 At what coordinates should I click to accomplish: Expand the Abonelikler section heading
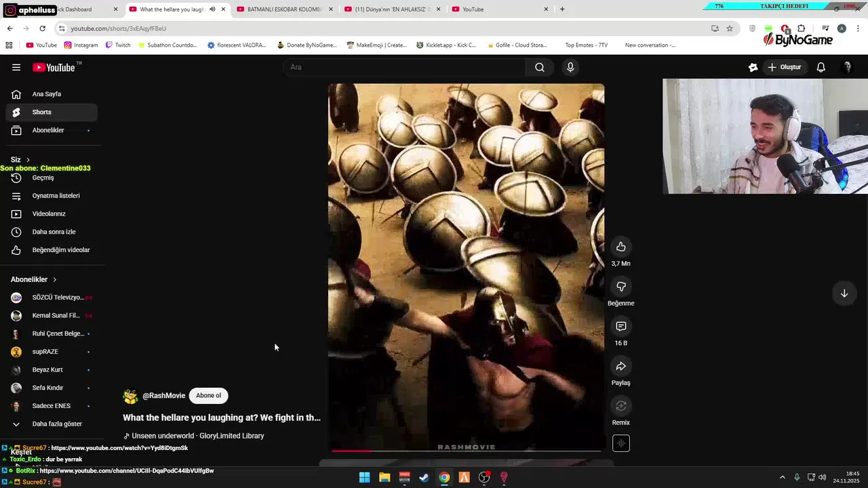pyautogui.click(x=34, y=279)
